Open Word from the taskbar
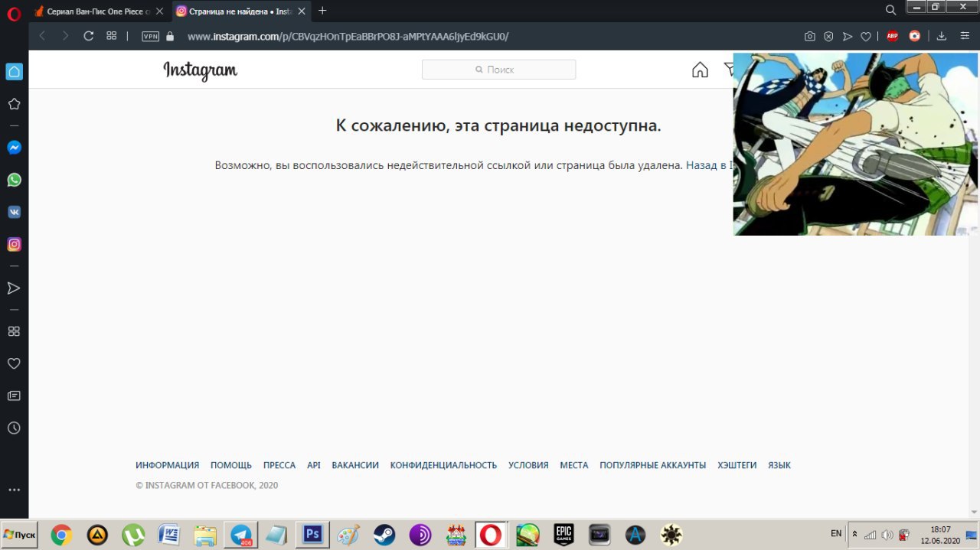980x550 pixels. [168, 535]
